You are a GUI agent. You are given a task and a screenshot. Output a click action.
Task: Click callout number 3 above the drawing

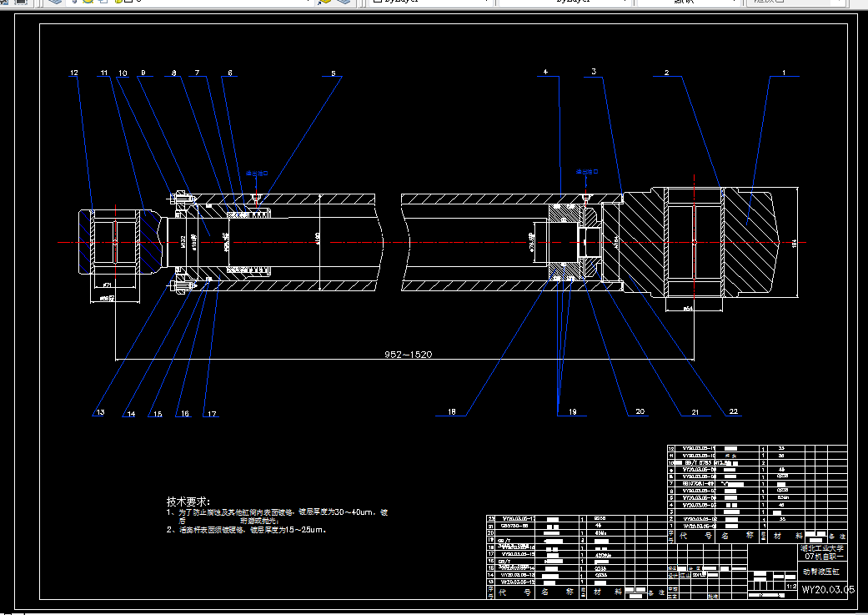coord(594,72)
